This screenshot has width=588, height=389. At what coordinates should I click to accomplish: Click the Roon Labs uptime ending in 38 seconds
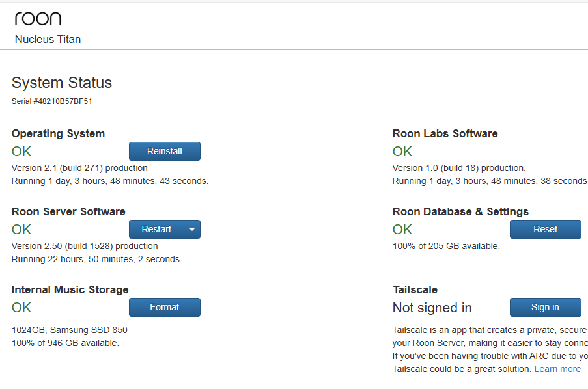[x=490, y=181]
